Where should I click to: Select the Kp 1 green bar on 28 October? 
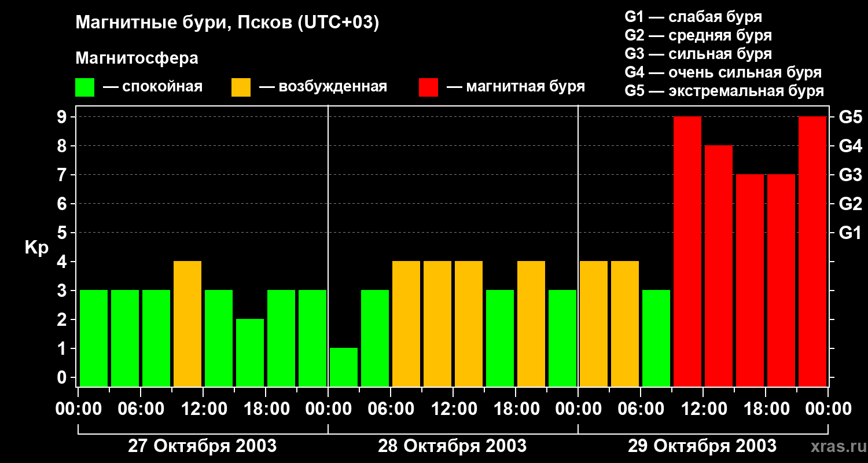tap(344, 367)
